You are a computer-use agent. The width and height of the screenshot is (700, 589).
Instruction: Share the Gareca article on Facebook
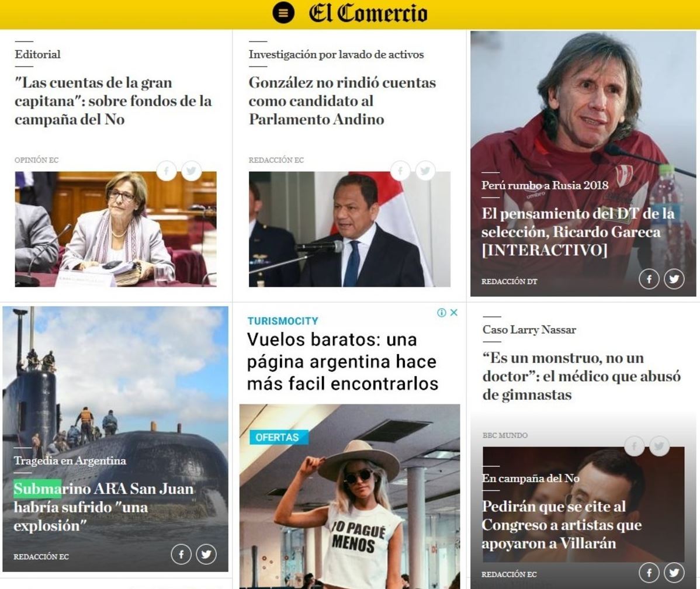[649, 279]
